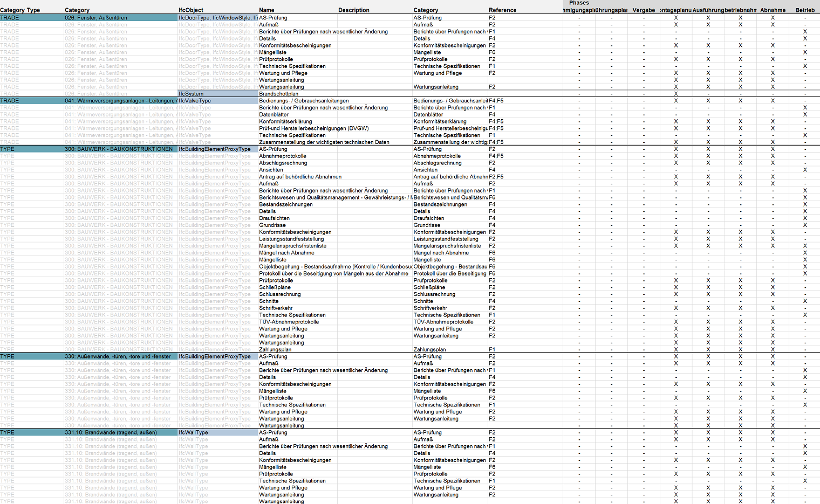Click highlighted 'IfcDoorType, IfcWindowStyle' object cell
Screen dimensions: 820x504
(x=218, y=18)
